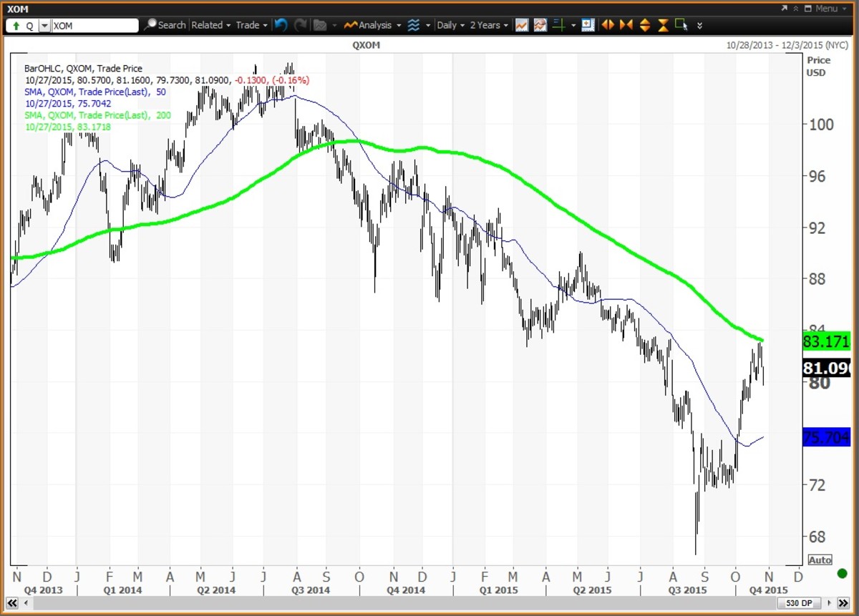
Task: Click the BarOHLC, QXOM legend line
Action: [83, 69]
